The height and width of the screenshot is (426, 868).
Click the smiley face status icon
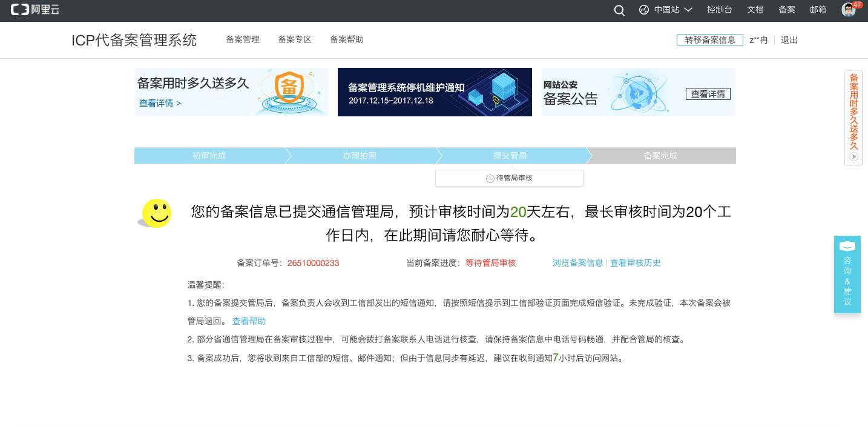157,213
